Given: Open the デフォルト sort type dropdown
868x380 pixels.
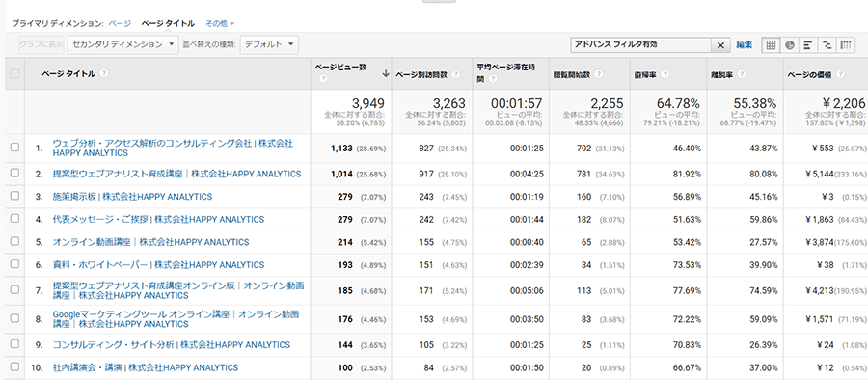Looking at the screenshot, I should (x=269, y=44).
